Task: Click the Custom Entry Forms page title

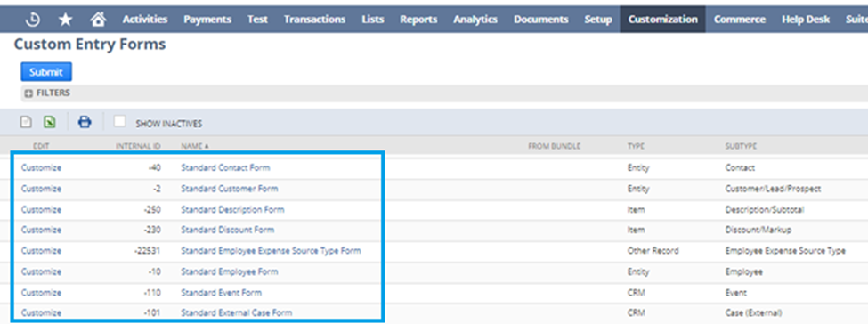Action: [90, 45]
